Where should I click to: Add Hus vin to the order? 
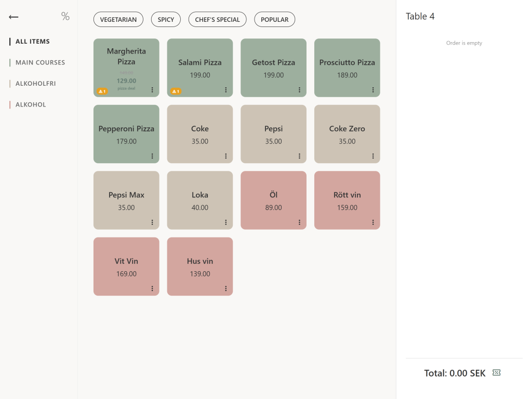[x=200, y=267]
